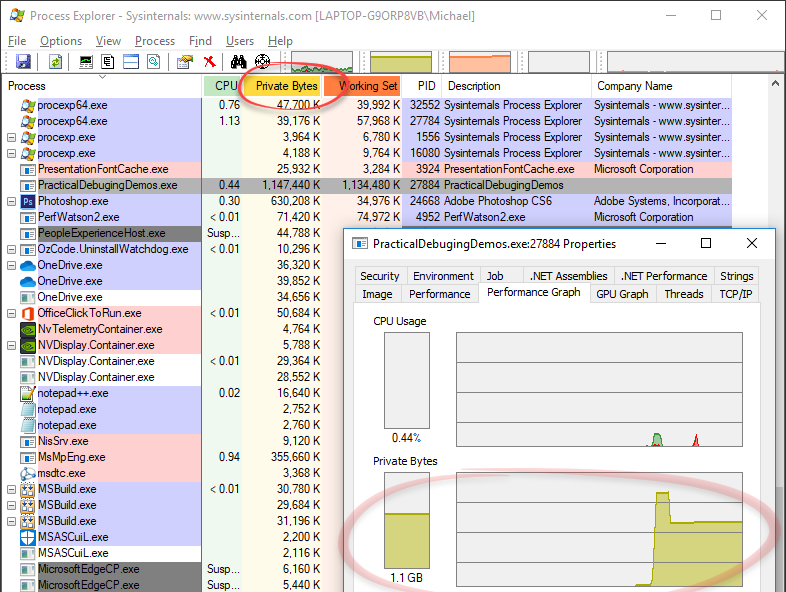Click the MsMpEng.exe process icon
The height and width of the screenshot is (592, 786).
click(x=28, y=458)
